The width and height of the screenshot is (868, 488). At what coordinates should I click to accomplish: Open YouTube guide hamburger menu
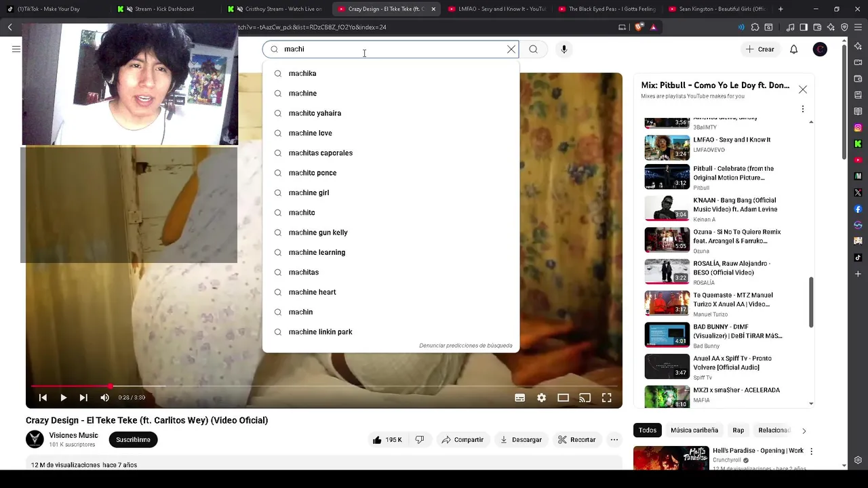click(16, 49)
